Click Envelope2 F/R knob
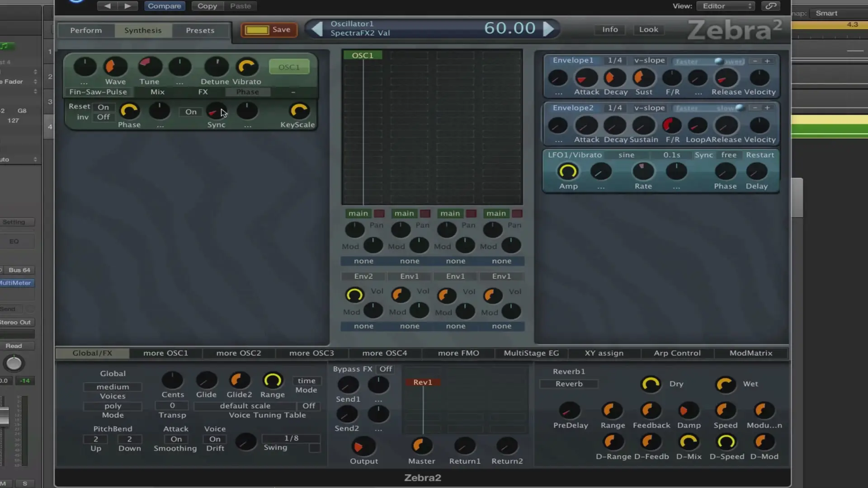868x488 pixels. click(x=672, y=126)
